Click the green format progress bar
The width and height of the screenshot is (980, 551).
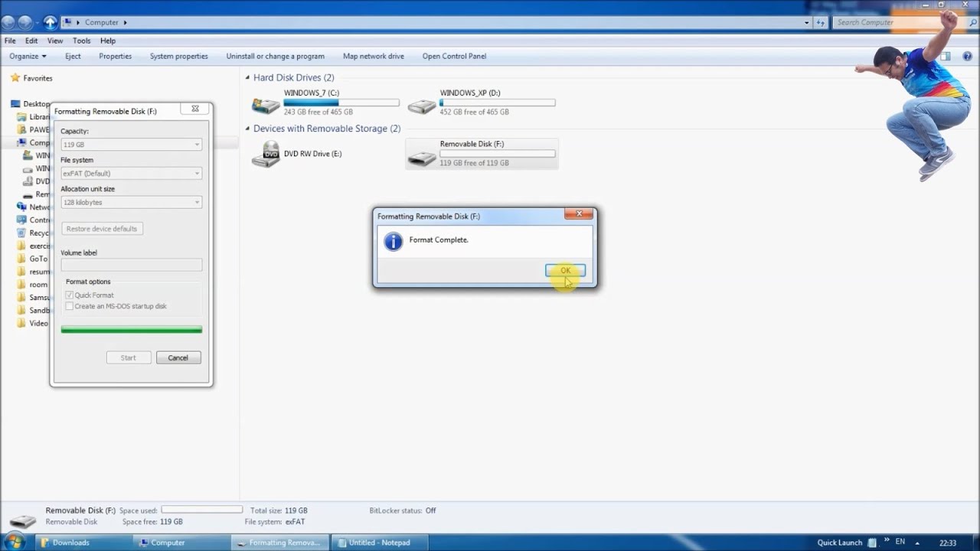(132, 330)
